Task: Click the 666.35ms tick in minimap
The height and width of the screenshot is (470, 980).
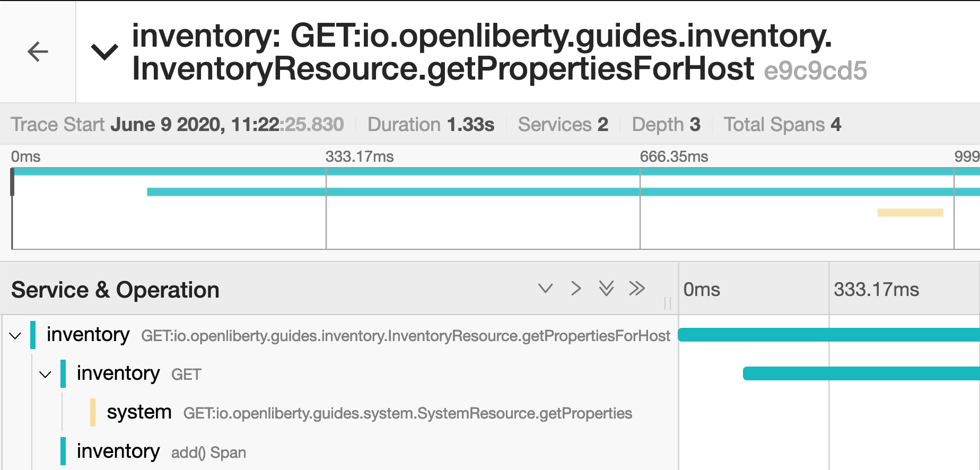Action: [673, 156]
